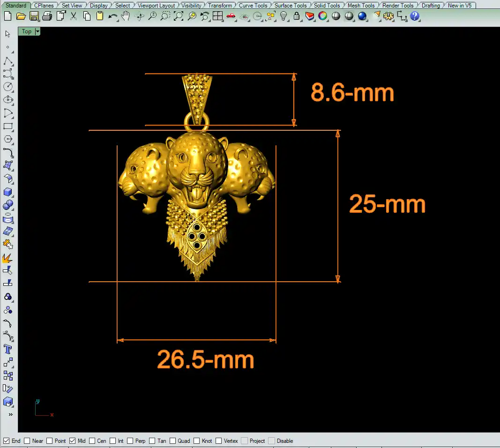The image size is (500, 448).
Task: Click the Lock objects padlock icon
Action: click(296, 16)
